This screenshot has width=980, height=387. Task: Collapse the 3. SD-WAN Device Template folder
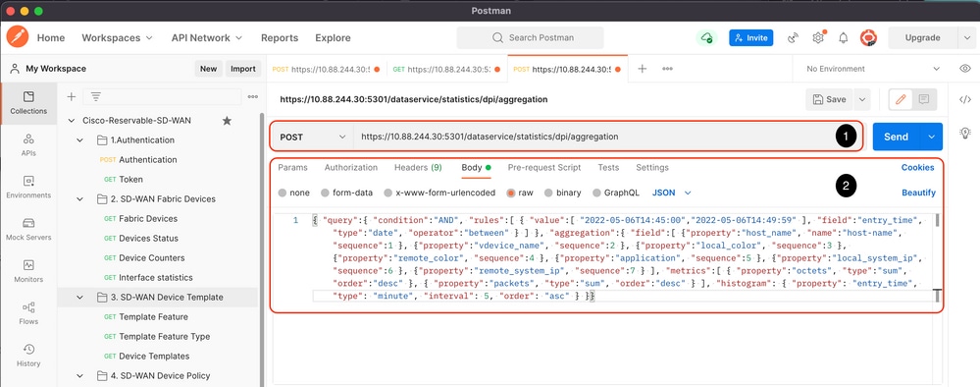tap(79, 298)
